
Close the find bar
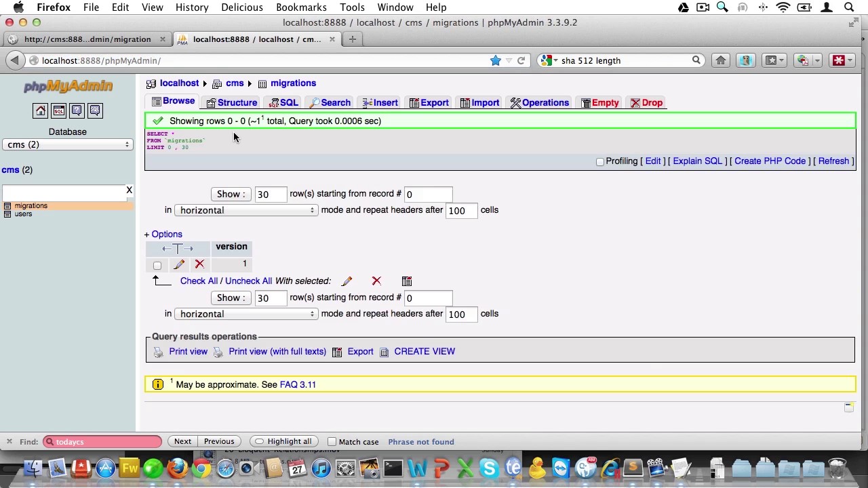pyautogui.click(x=9, y=442)
